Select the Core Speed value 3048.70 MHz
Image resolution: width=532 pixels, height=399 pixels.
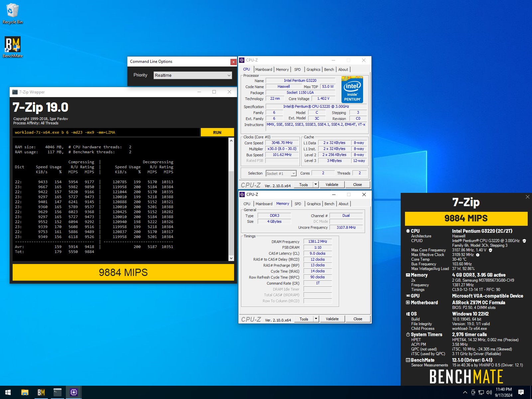[282, 143]
